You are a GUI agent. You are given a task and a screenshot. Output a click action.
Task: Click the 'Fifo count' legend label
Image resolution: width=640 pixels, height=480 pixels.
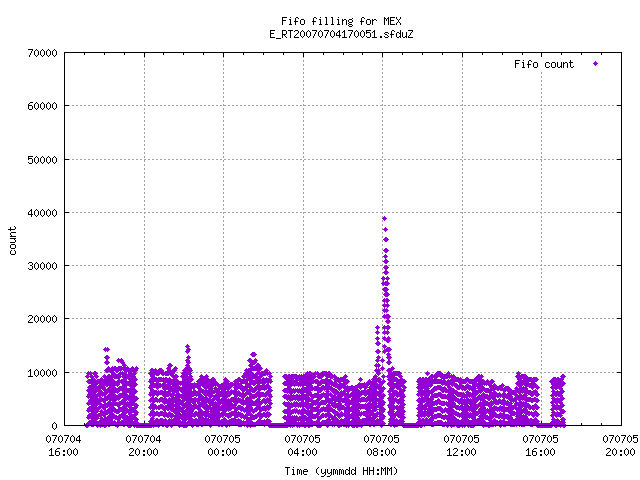coord(544,64)
